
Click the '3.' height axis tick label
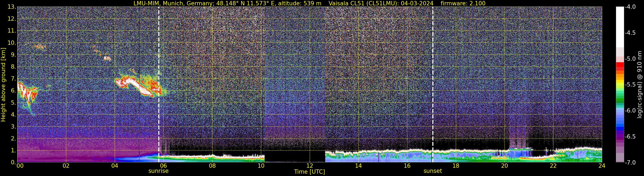pos(13,127)
